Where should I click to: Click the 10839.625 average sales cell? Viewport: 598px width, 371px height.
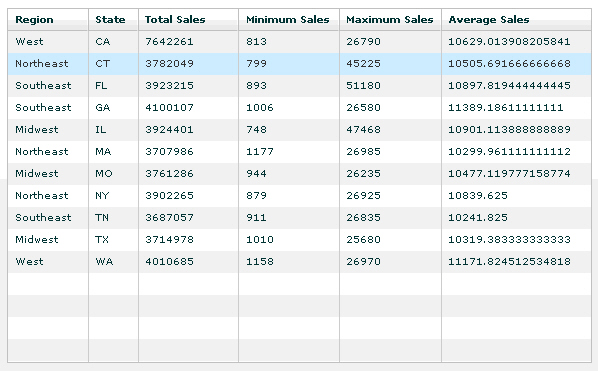(x=478, y=196)
